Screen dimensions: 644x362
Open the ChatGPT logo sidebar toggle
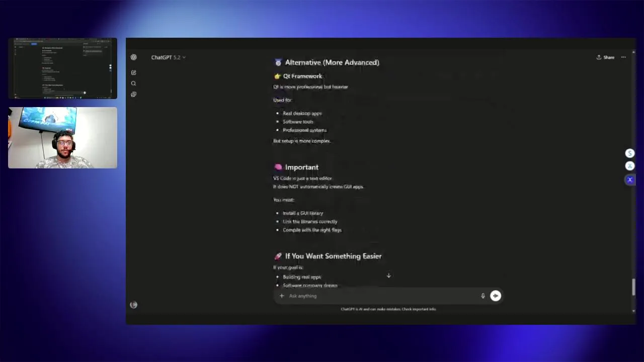(x=133, y=57)
